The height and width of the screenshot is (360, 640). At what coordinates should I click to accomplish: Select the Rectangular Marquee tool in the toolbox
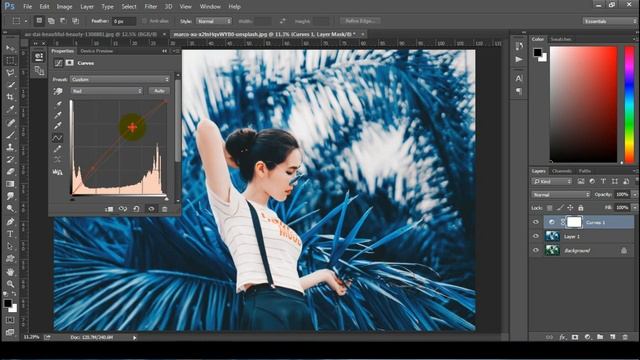point(10,60)
